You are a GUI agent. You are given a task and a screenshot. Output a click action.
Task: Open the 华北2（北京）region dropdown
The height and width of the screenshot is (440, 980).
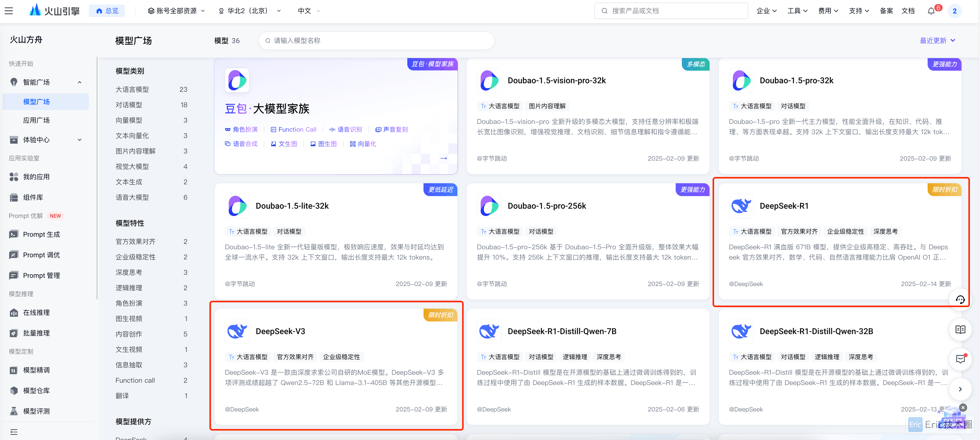click(x=250, y=11)
